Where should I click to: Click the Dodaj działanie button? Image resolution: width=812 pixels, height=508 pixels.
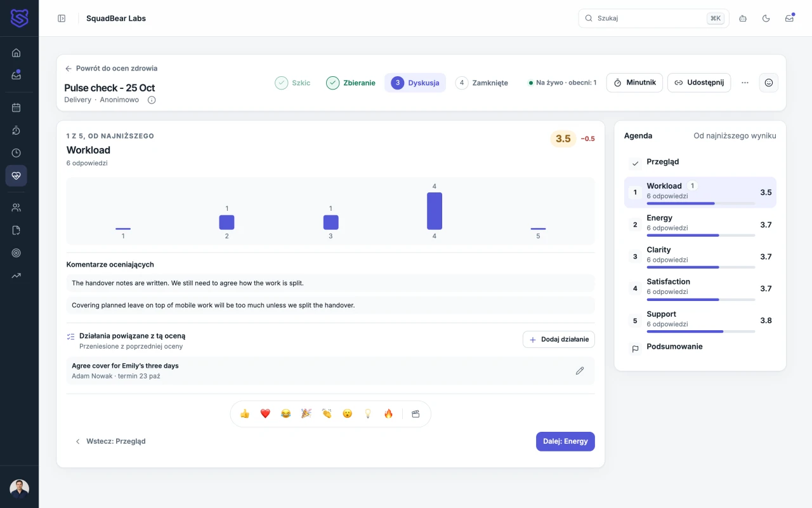pos(559,340)
